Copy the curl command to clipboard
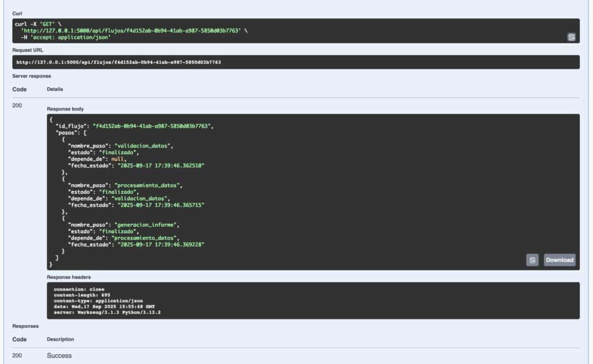 point(571,37)
